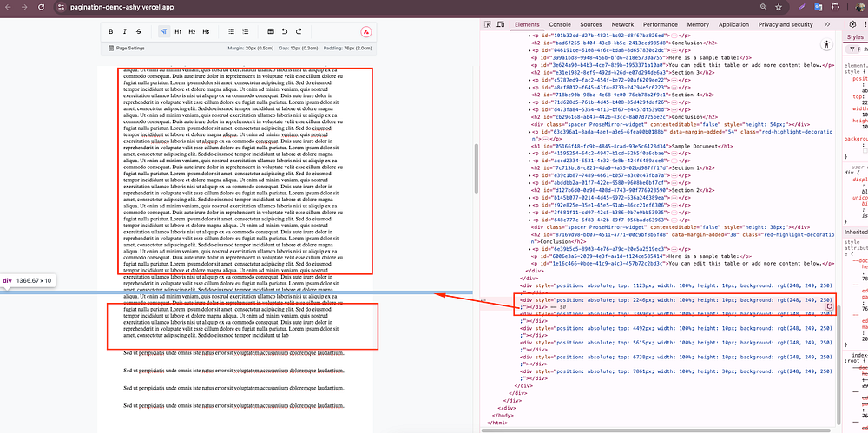Viewport: 868px width, 433px height.
Task: Insert a bullet list
Action: tap(232, 31)
